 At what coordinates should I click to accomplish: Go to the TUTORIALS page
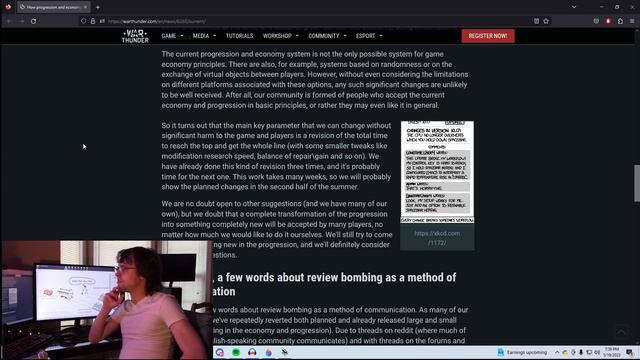coord(240,36)
